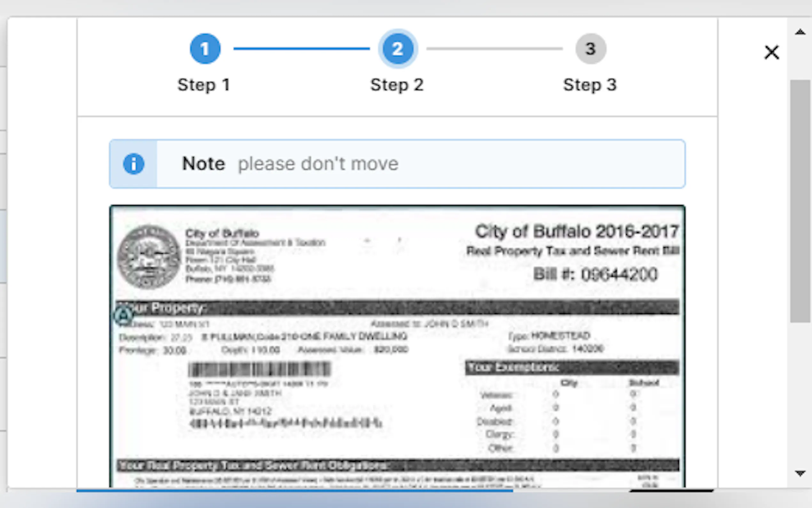
Task: Click the City of Buffalo 2016-2017 title
Action: click(x=576, y=232)
